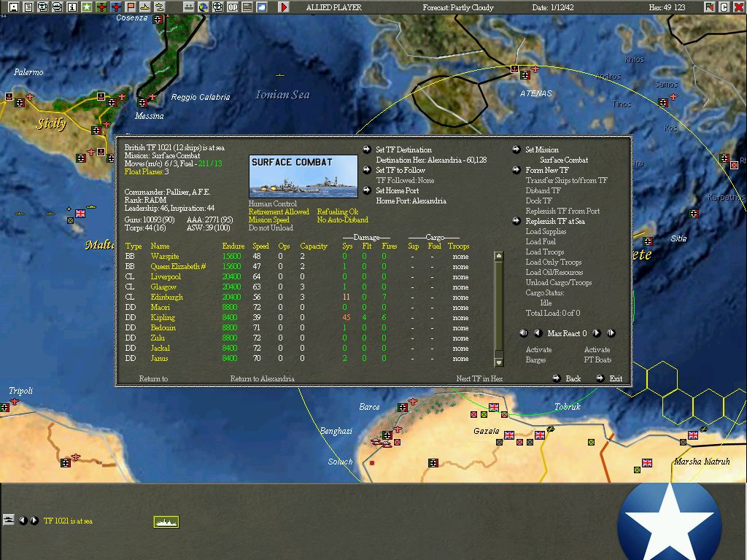Click Activate Barges option

[538, 355]
